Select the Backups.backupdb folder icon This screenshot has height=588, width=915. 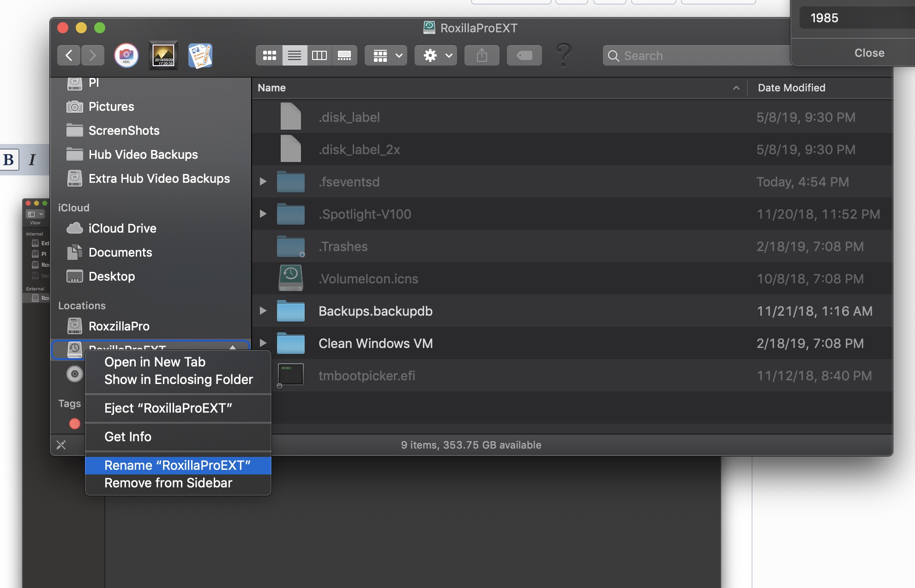click(291, 311)
